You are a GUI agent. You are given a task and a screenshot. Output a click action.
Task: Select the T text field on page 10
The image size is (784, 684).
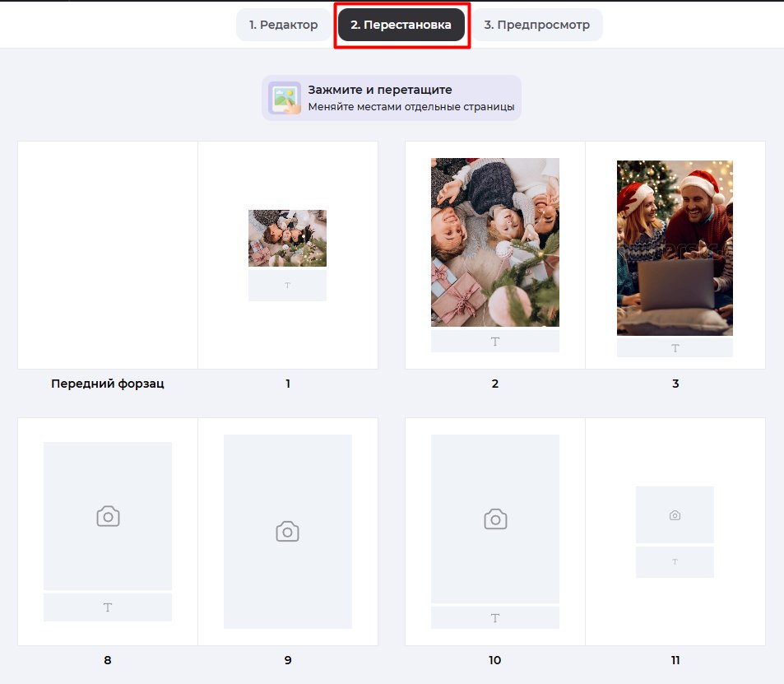pyautogui.click(x=494, y=617)
